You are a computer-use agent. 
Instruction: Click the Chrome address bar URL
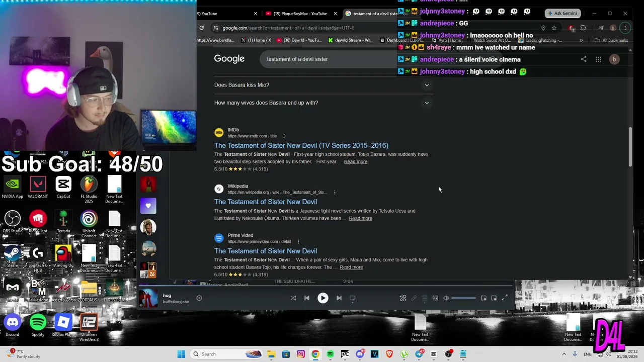click(x=288, y=28)
